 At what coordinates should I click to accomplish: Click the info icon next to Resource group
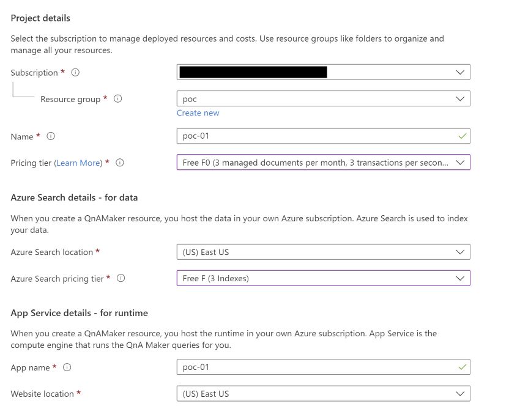tap(118, 98)
